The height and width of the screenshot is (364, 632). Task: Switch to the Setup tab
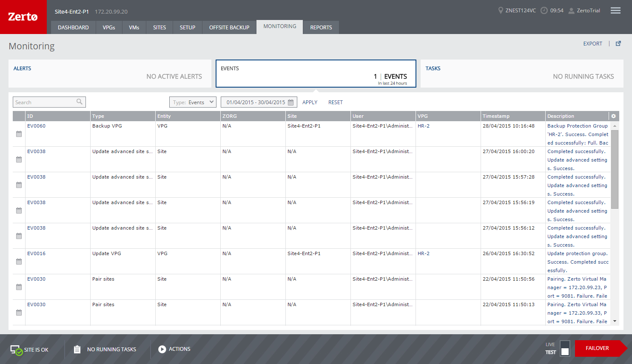pyautogui.click(x=187, y=27)
